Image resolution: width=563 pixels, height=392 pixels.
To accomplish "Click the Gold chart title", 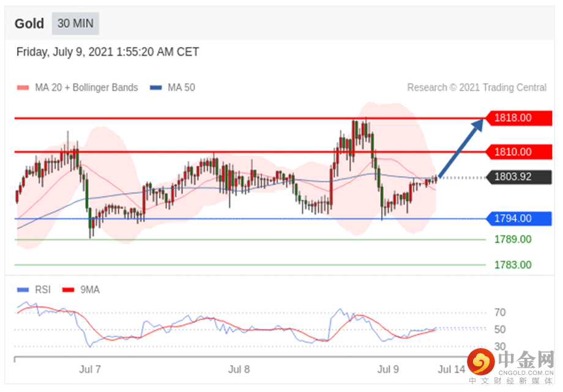I will pyautogui.click(x=29, y=24).
